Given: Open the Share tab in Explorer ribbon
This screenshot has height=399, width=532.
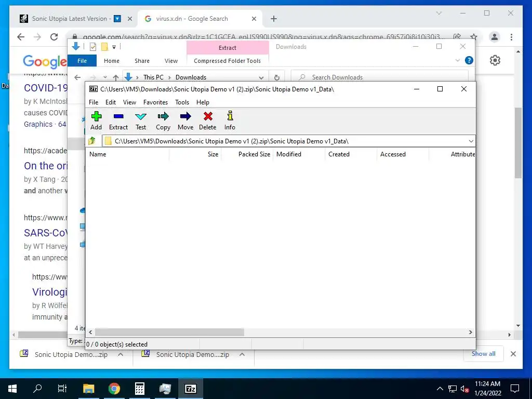Looking at the screenshot, I should pos(142,61).
